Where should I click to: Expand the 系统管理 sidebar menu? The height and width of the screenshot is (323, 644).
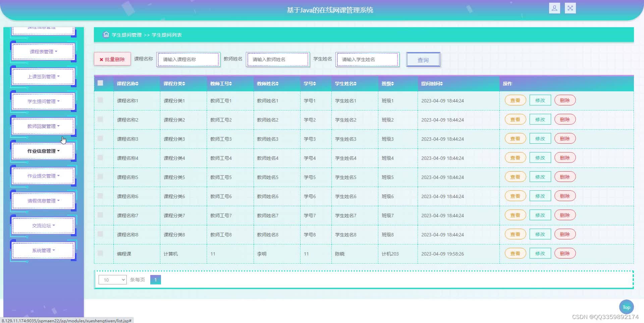pos(43,250)
